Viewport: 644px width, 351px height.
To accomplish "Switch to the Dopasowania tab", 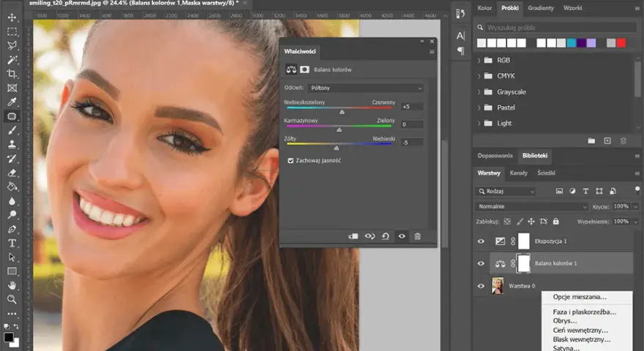I will (495, 156).
